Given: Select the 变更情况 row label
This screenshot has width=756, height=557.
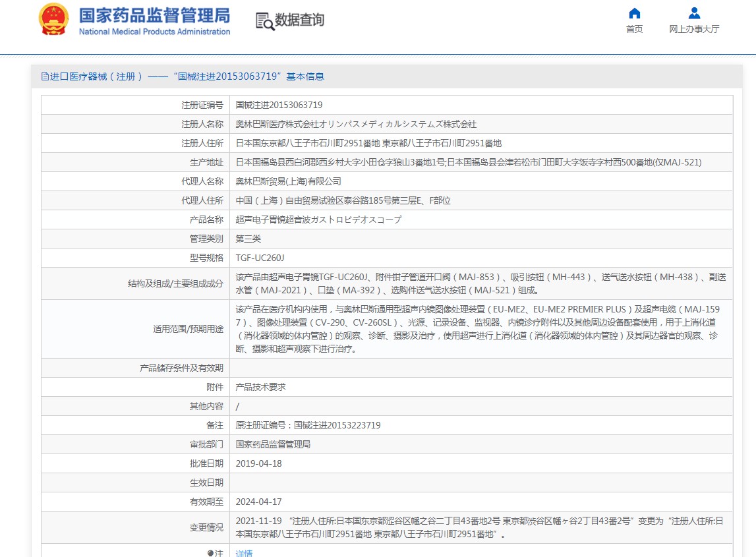Looking at the screenshot, I should click(x=207, y=527).
